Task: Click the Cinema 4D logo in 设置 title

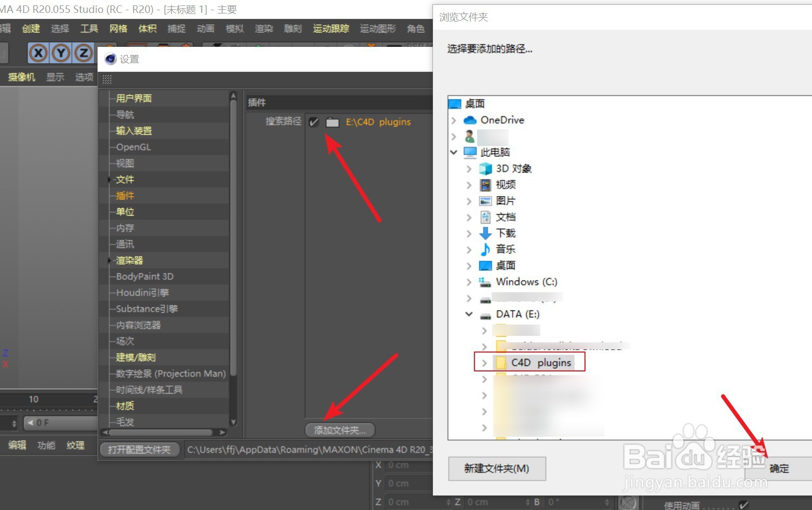Action: tap(111, 59)
